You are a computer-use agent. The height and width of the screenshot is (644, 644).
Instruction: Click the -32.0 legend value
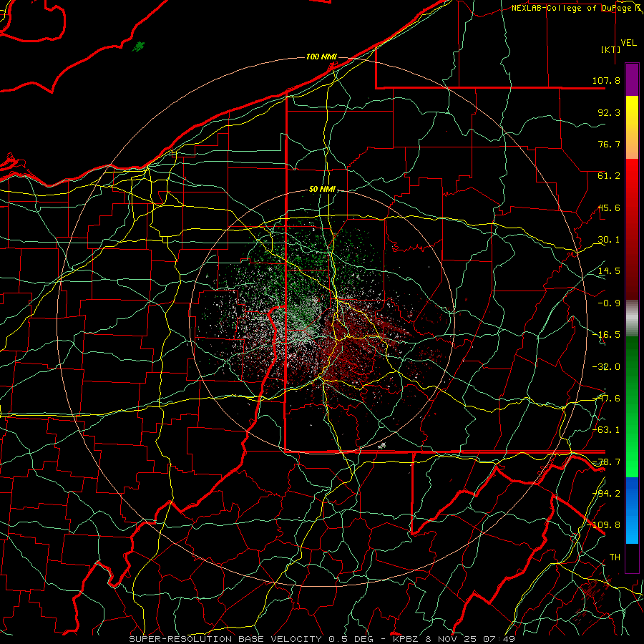tap(606, 367)
